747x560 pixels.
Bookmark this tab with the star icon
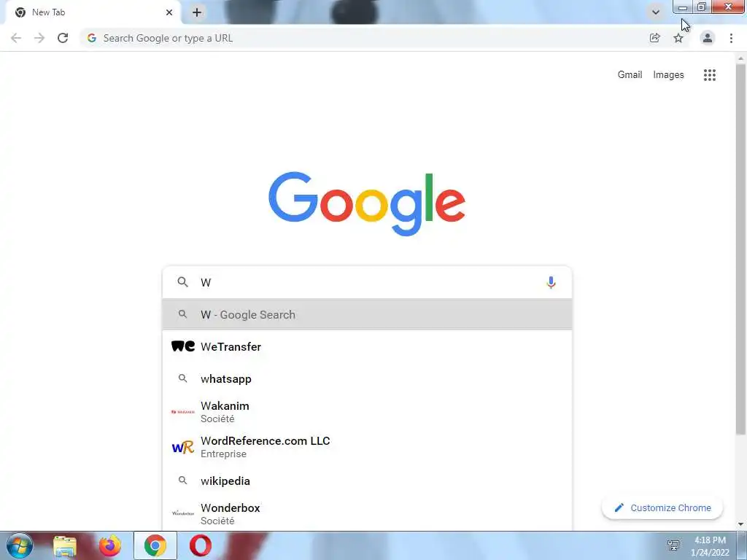coord(678,38)
